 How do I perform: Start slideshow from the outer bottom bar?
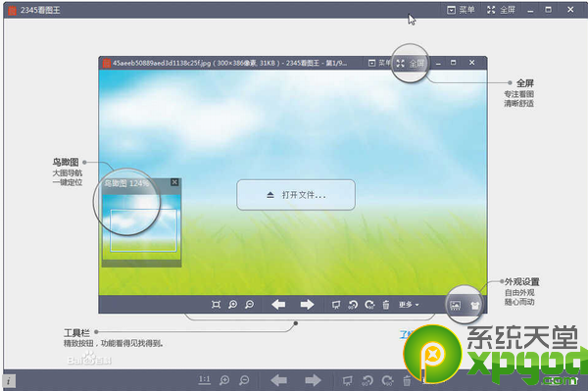(348, 381)
